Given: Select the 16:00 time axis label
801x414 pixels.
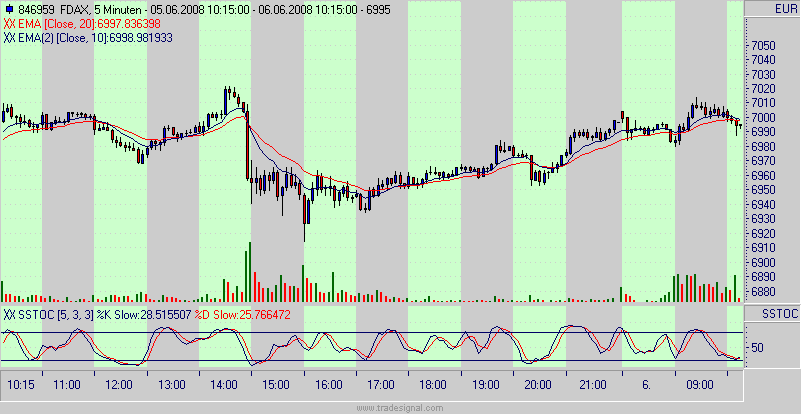Looking at the screenshot, I should (x=328, y=385).
